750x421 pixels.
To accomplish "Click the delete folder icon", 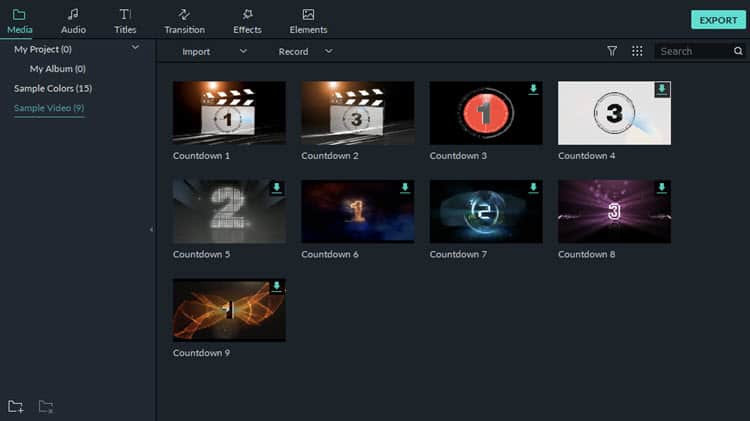I will pos(45,406).
